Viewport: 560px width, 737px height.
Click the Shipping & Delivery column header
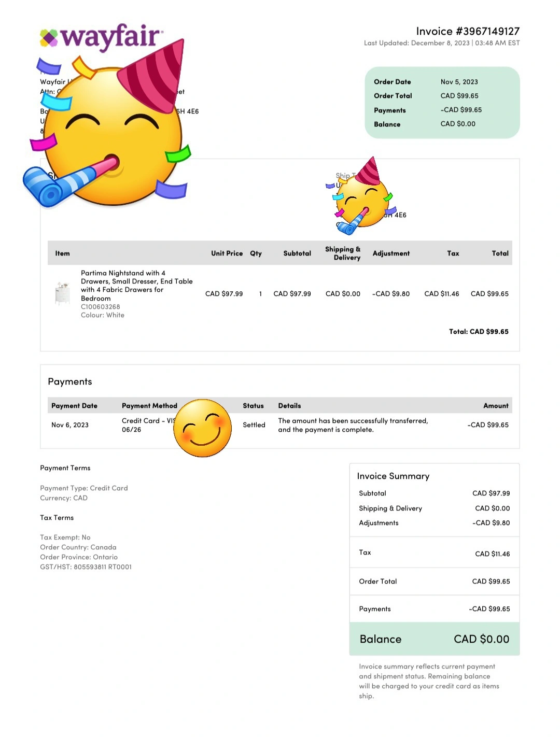[343, 253]
